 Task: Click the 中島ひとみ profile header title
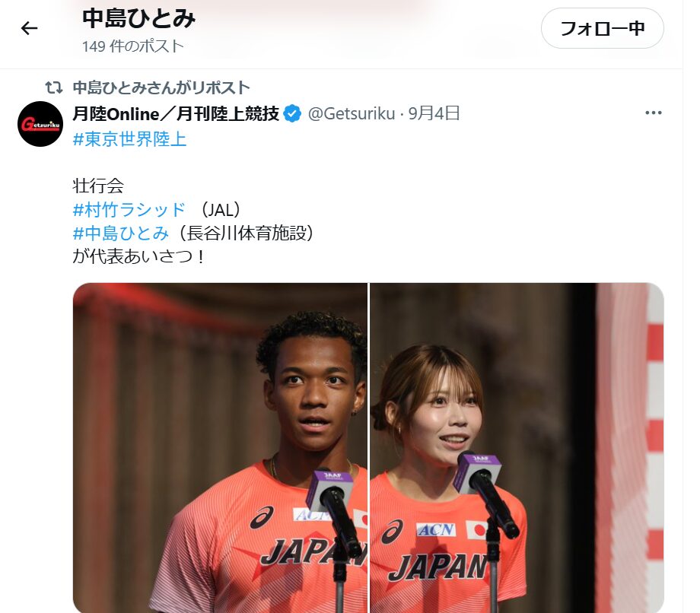[x=138, y=19]
